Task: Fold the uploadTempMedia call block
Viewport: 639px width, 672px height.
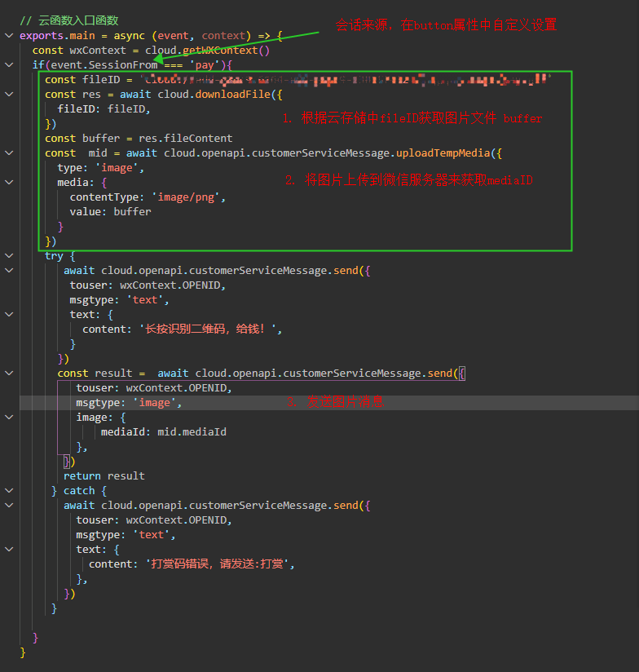Action: tap(9, 153)
